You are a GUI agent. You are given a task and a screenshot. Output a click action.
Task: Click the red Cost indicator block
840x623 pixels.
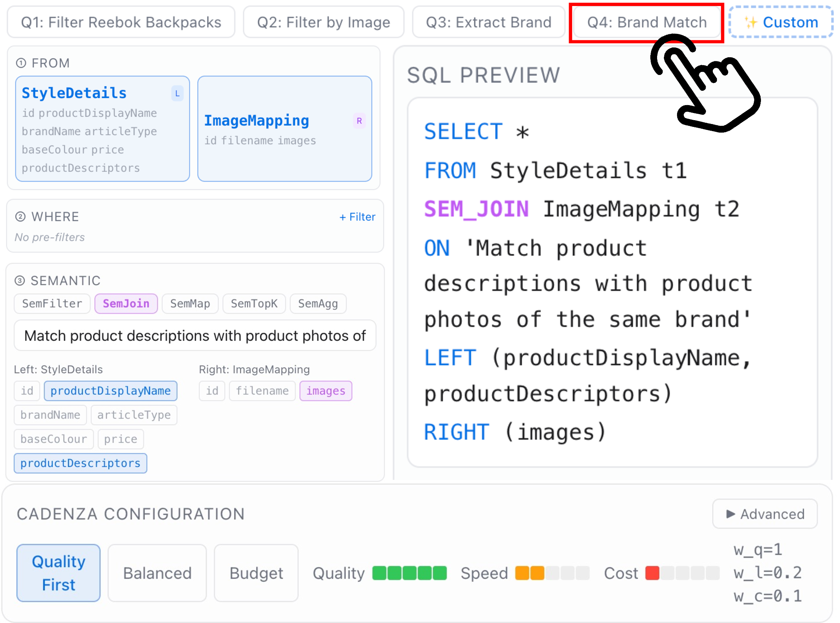[x=652, y=573]
